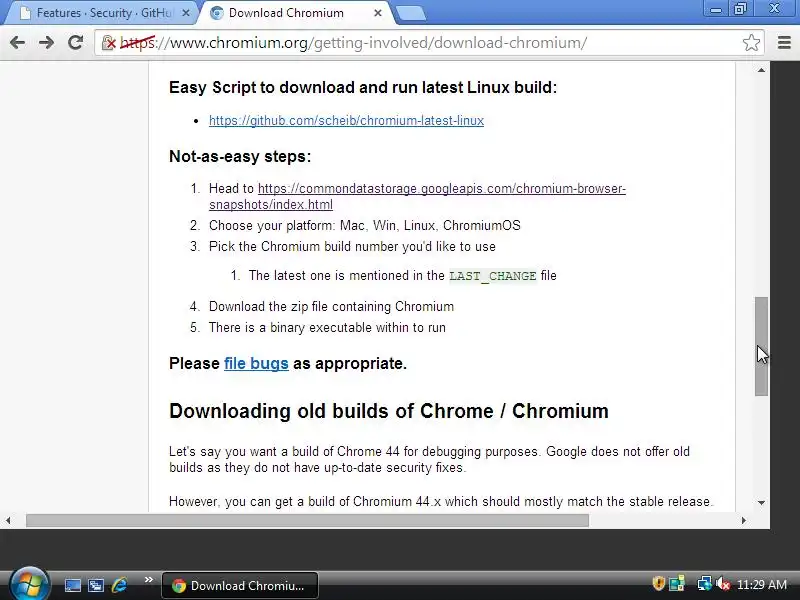Click Show Desktop in quick launch
This screenshot has width=800, height=600.
[72, 585]
